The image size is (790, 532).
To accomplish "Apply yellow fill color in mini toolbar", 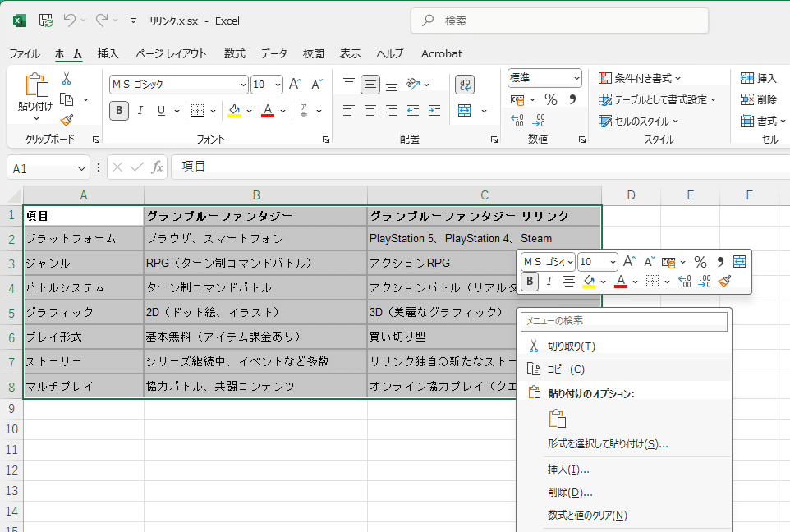I will (589, 281).
